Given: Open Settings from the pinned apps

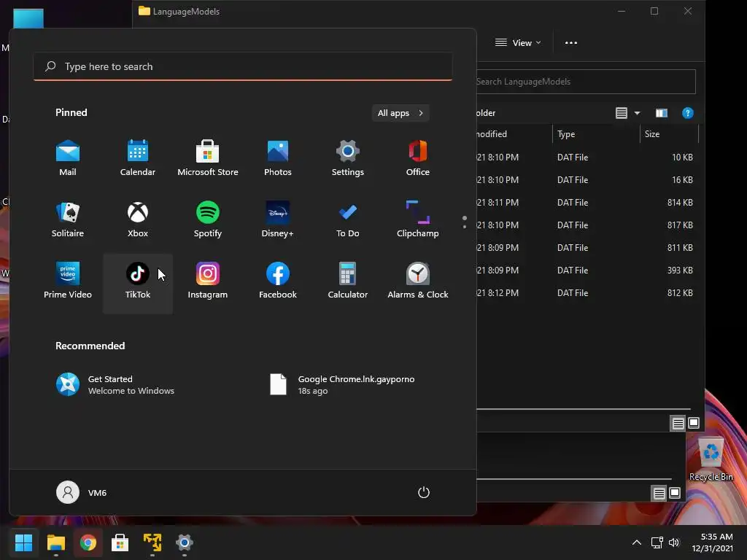Looking at the screenshot, I should tap(348, 158).
